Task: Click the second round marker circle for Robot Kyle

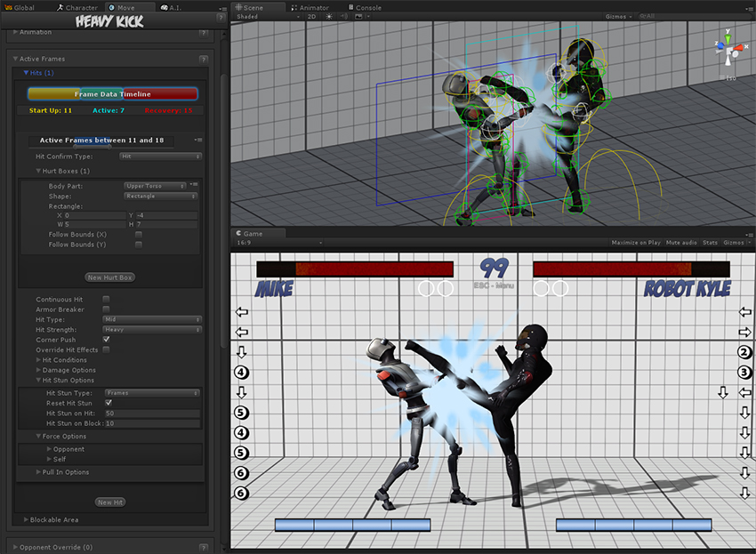Action: pyautogui.click(x=560, y=288)
